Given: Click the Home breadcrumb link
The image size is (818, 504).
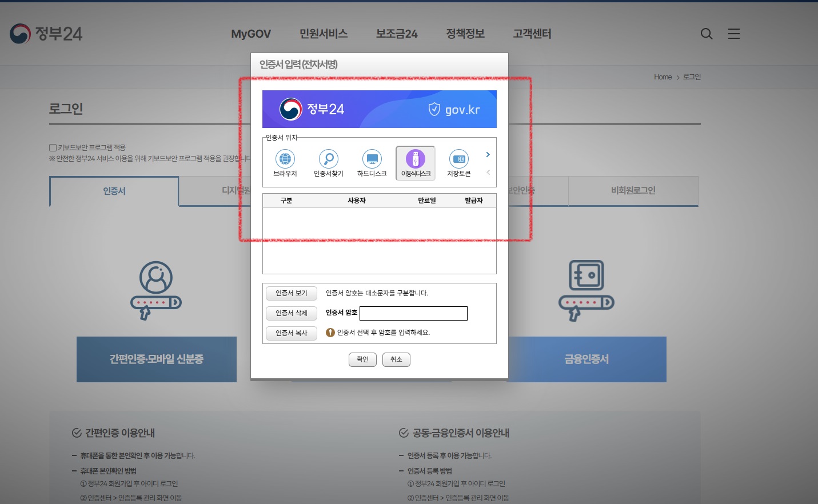Looking at the screenshot, I should 663,77.
